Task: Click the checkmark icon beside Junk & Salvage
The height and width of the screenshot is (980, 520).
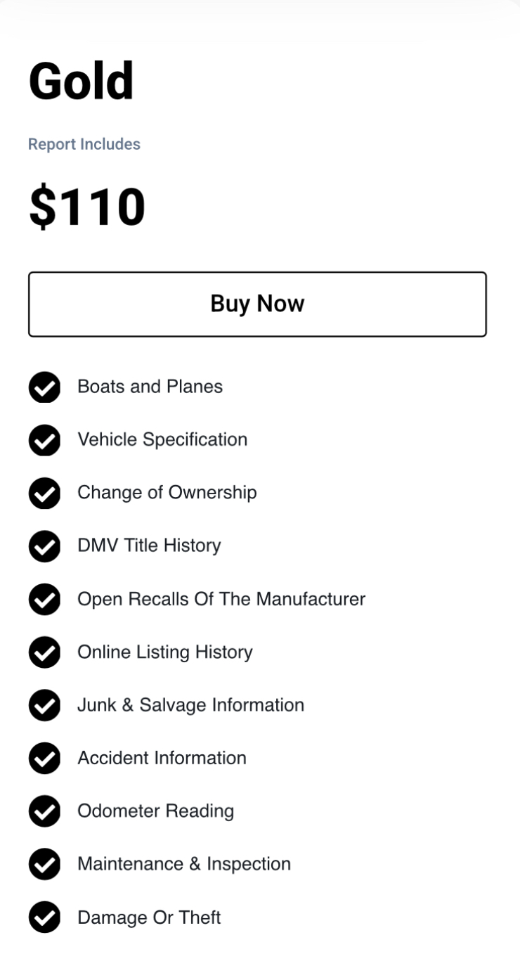Action: (44, 705)
